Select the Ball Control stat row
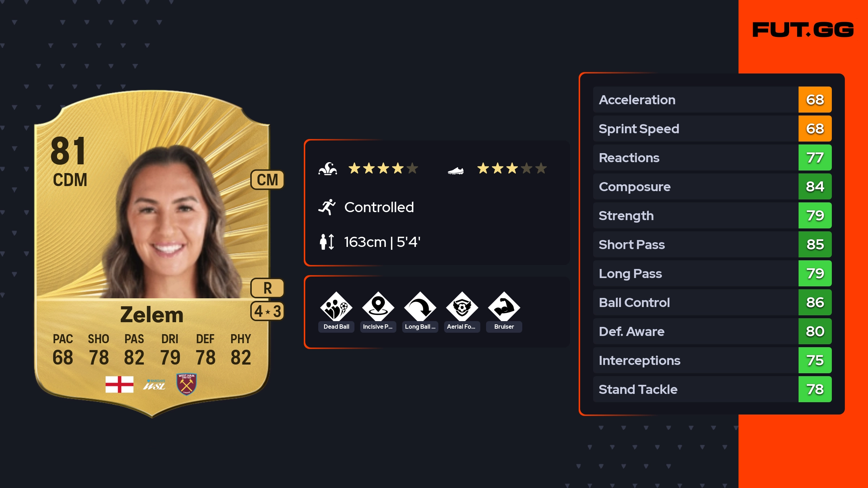The height and width of the screenshot is (488, 868). 712,302
